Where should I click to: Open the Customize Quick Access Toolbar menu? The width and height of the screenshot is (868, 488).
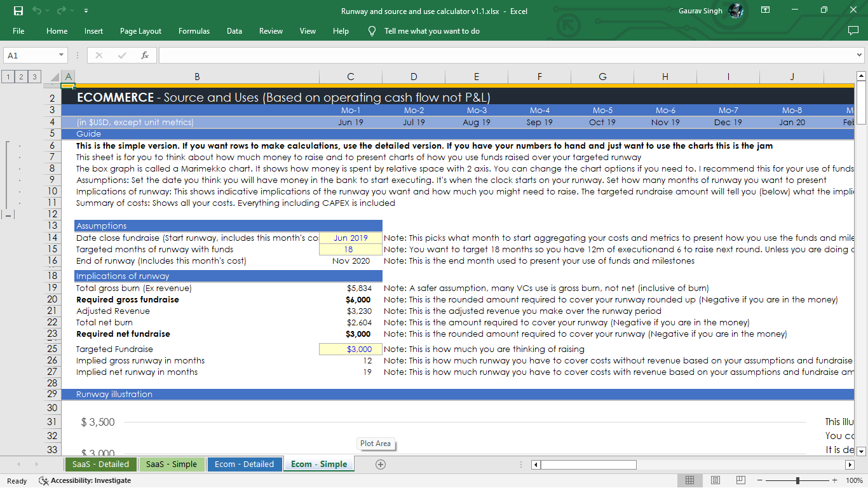pyautogui.click(x=86, y=11)
